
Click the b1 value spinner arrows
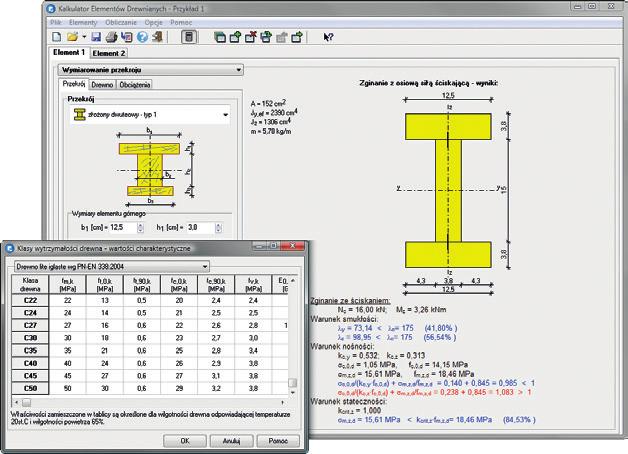(140, 227)
